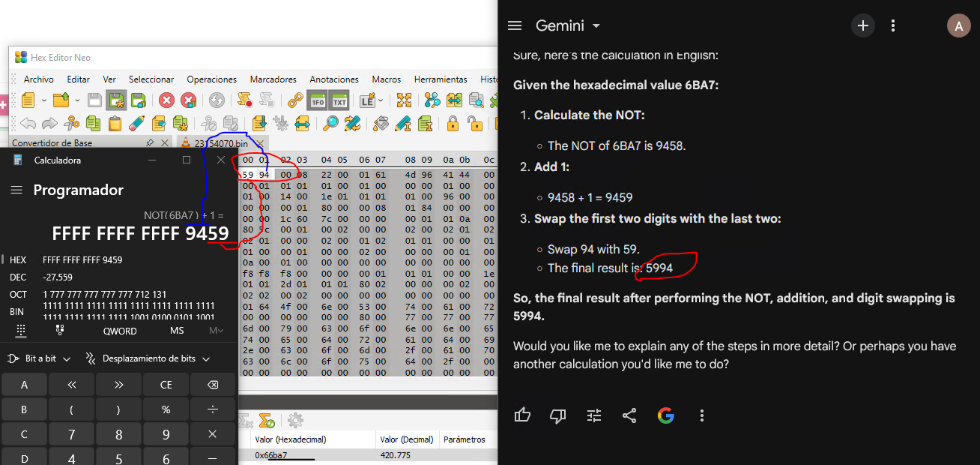
Task: Click the Find magnifier icon in Hex Editor toolbar
Action: click(330, 123)
